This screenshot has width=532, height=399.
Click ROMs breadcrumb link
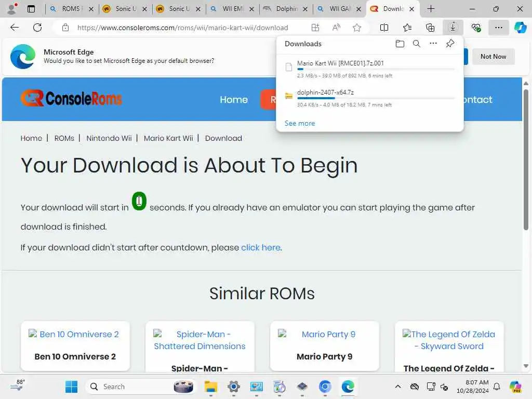(64, 138)
